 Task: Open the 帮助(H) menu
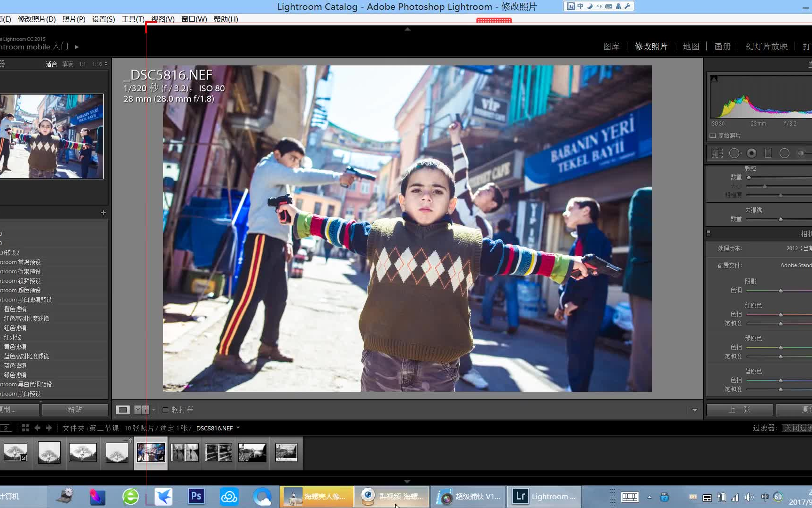click(226, 19)
